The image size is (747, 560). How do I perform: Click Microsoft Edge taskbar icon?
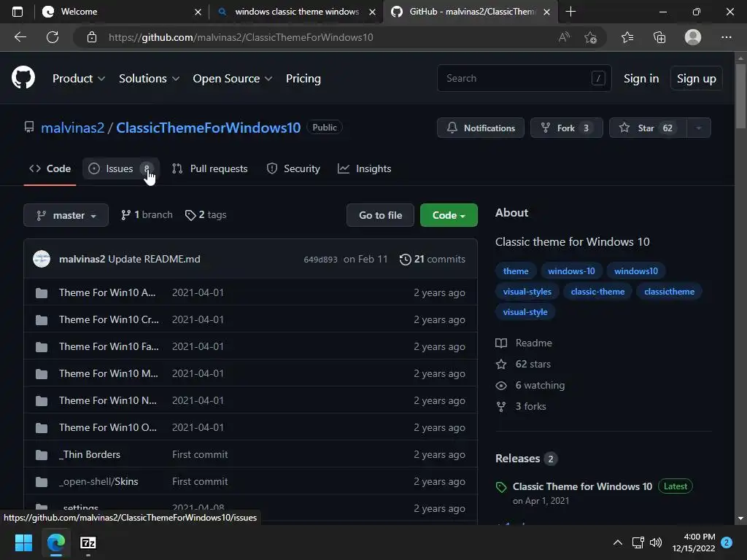(55, 542)
